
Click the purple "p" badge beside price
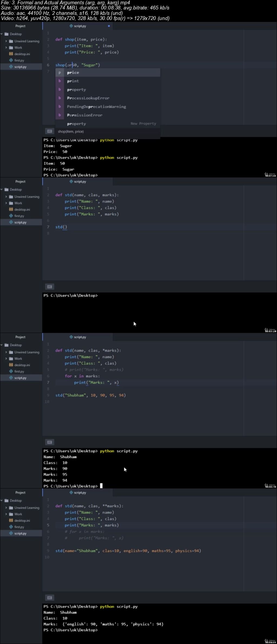pyautogui.click(x=60, y=72)
